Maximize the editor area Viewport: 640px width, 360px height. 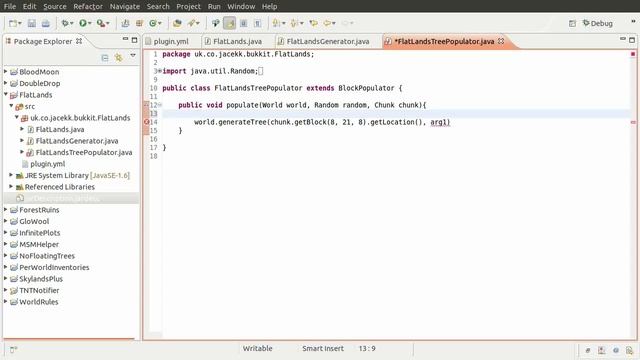click(632, 40)
